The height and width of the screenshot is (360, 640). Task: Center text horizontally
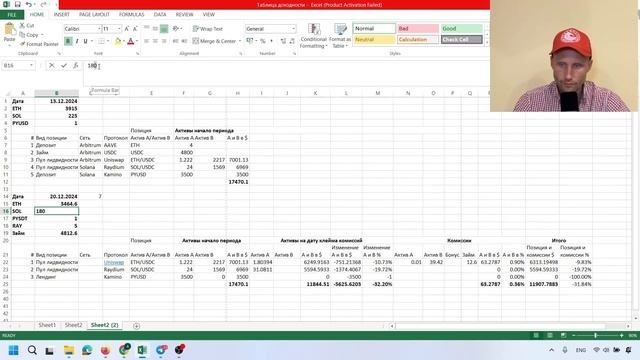click(155, 41)
